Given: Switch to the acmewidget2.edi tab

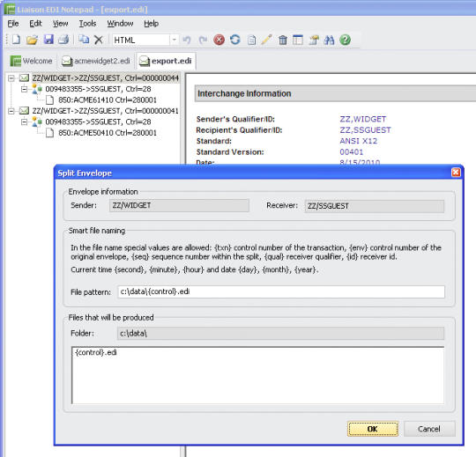Looking at the screenshot, I should tap(96, 61).
